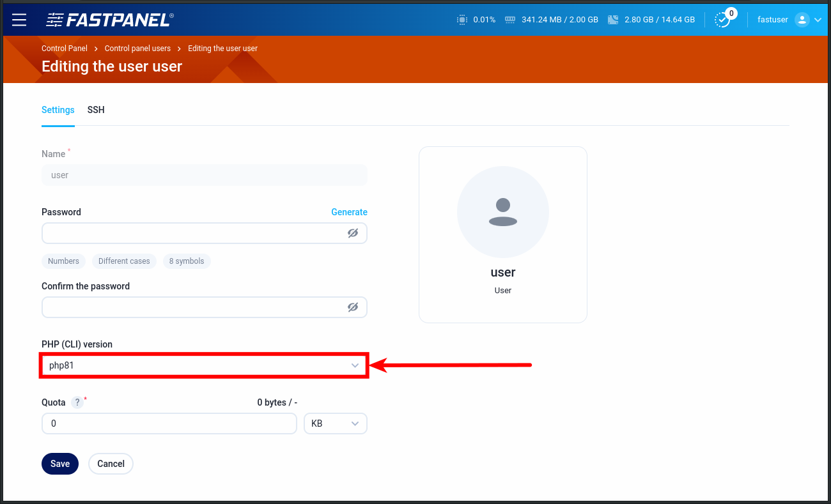The image size is (831, 504).
Task: Click the 0.01% CPU load value
Action: pos(485,20)
